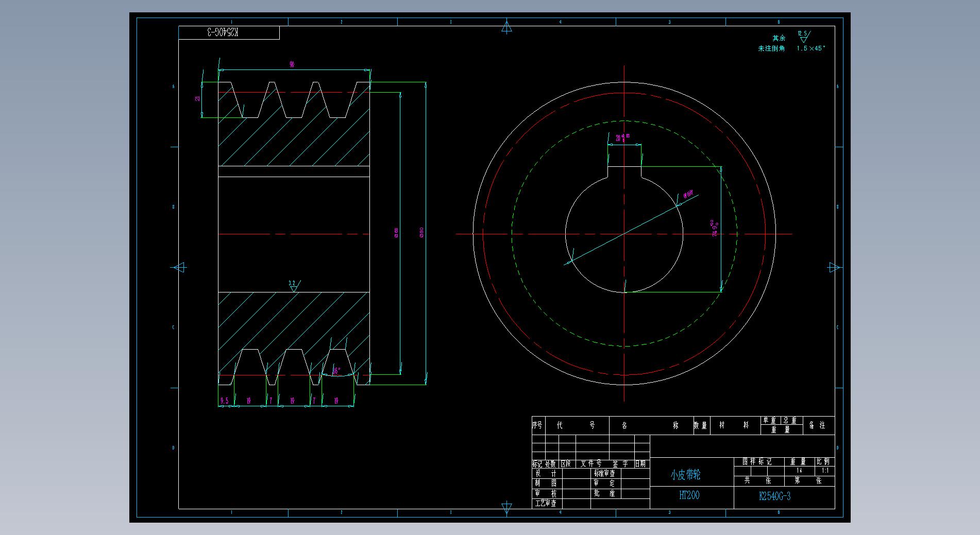
Task: Select the 单重 header cell
Action: (x=770, y=421)
